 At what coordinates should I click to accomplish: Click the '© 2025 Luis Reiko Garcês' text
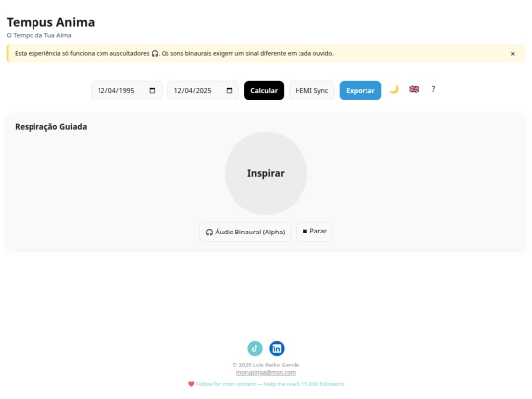coord(266,366)
